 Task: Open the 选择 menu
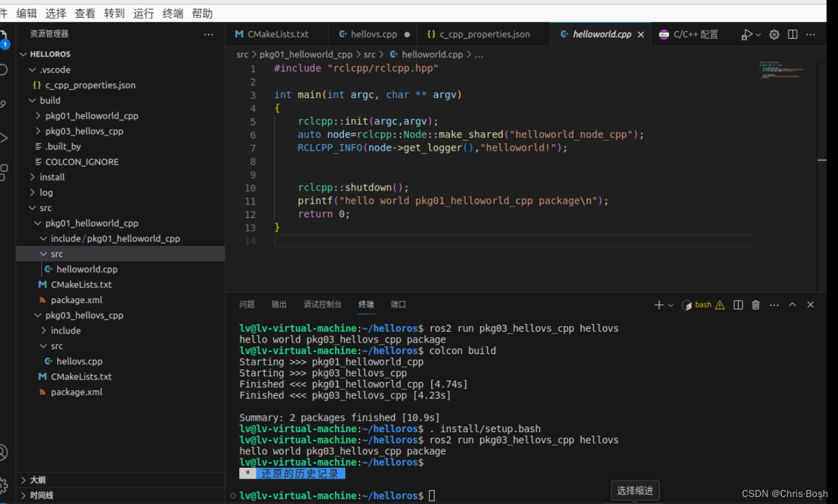click(56, 13)
